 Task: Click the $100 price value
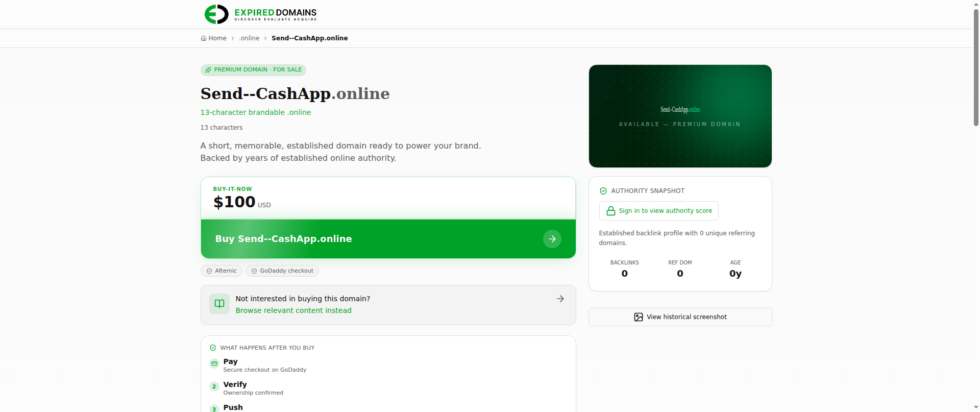click(234, 202)
